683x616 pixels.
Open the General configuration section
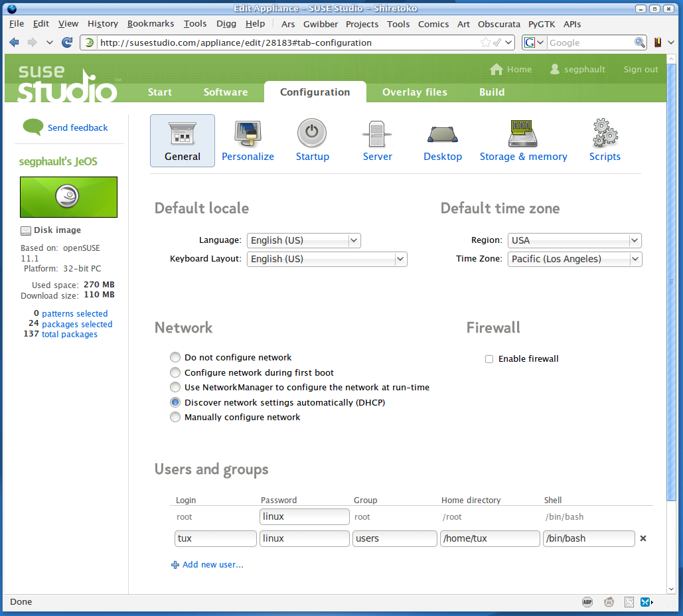[x=183, y=141]
